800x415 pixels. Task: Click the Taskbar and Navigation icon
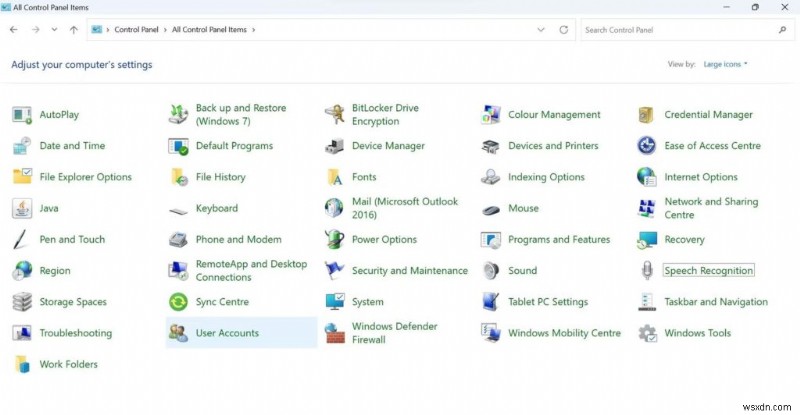646,302
